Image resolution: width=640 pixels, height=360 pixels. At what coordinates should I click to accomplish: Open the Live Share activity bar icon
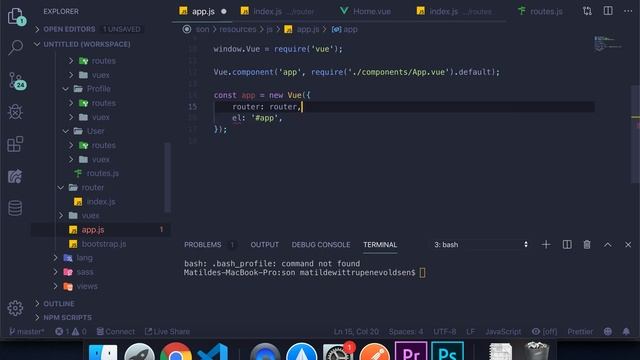click(15, 176)
